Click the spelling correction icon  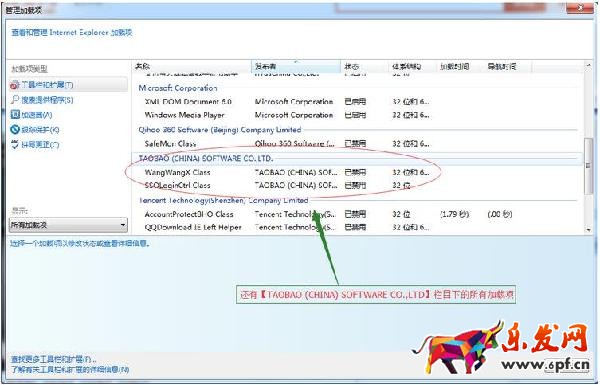coord(15,144)
